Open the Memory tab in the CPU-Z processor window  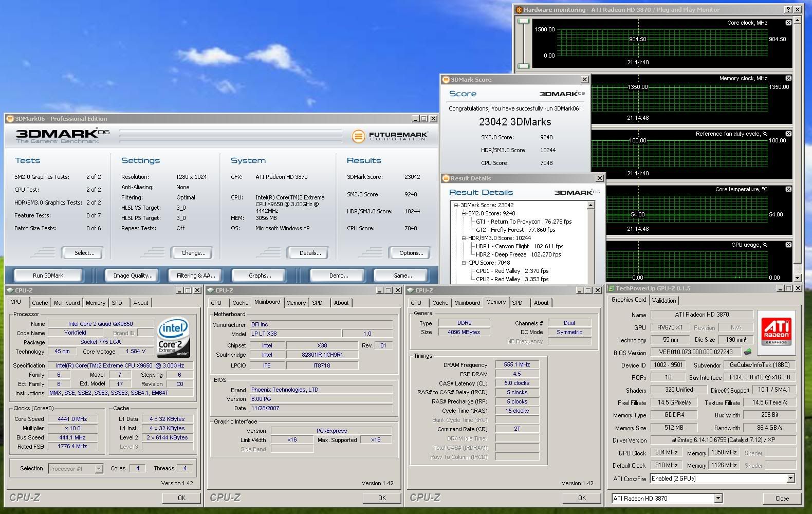(x=96, y=303)
